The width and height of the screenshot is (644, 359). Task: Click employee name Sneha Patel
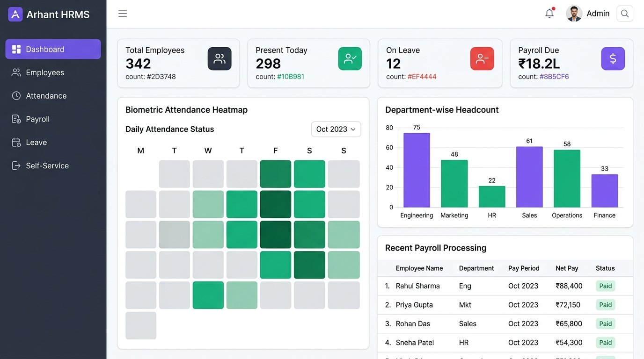point(415,343)
